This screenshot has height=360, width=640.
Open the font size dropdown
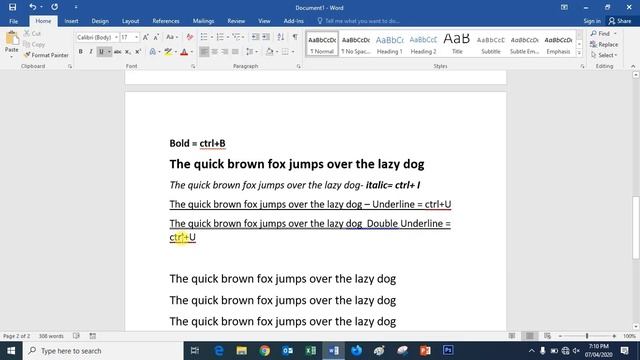pos(136,37)
